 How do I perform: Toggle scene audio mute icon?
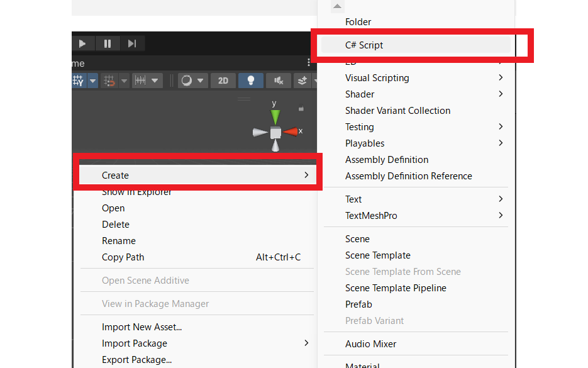278,81
